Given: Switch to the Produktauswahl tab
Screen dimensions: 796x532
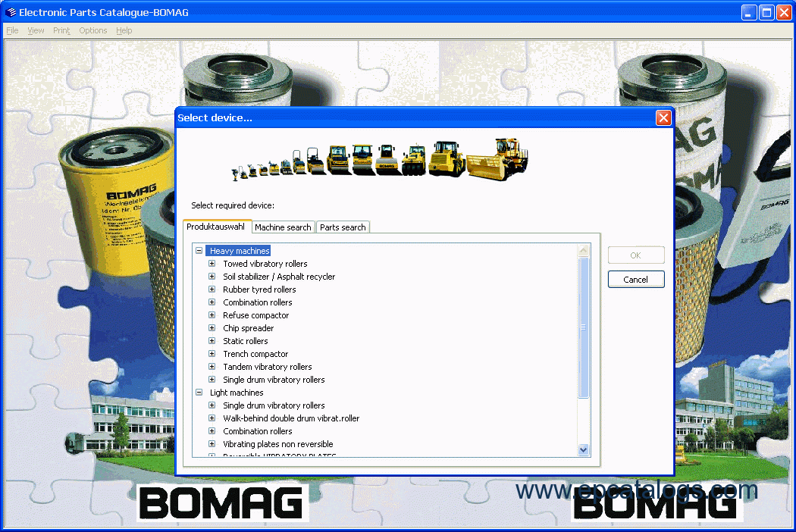Looking at the screenshot, I should click(216, 227).
